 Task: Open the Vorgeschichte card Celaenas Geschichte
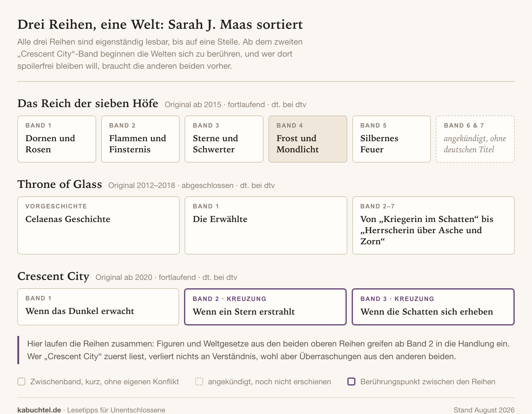[x=98, y=225]
